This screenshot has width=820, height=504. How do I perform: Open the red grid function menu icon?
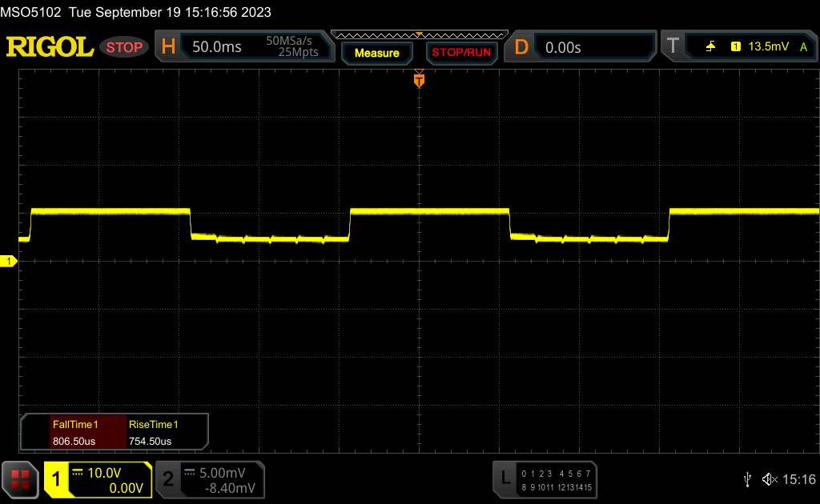20,479
